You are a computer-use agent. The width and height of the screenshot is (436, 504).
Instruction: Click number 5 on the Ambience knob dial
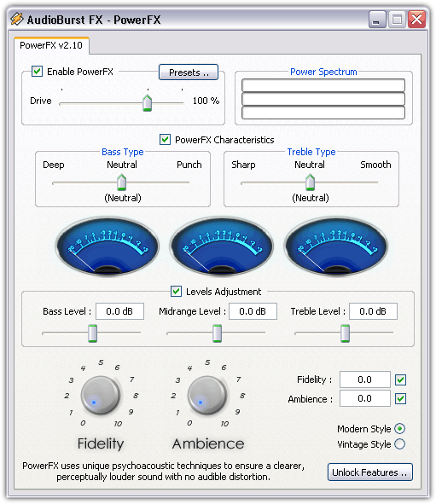coord(207,362)
